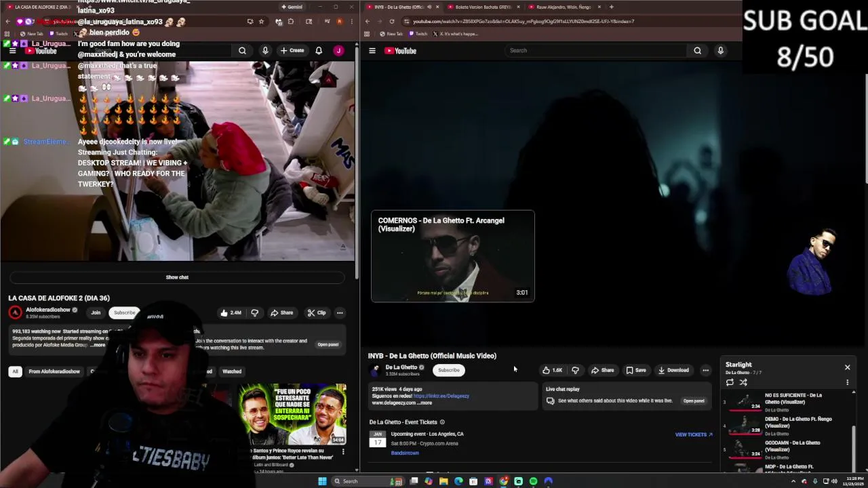Click microphone icon in left YouTube window
The image size is (868, 488).
tap(265, 50)
